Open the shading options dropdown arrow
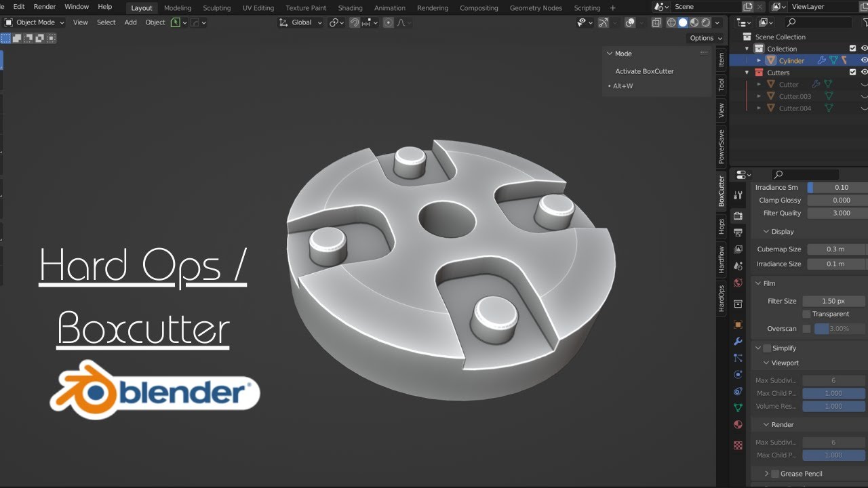868x488 pixels. click(717, 22)
